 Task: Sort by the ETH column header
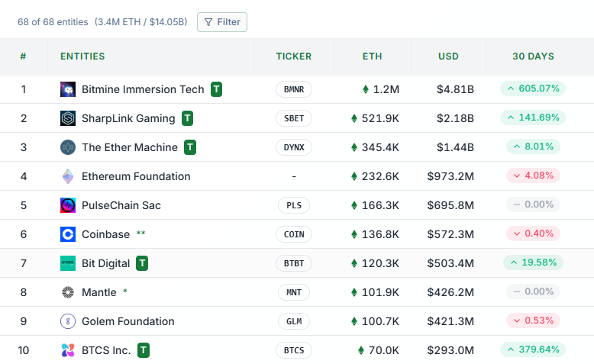(373, 56)
